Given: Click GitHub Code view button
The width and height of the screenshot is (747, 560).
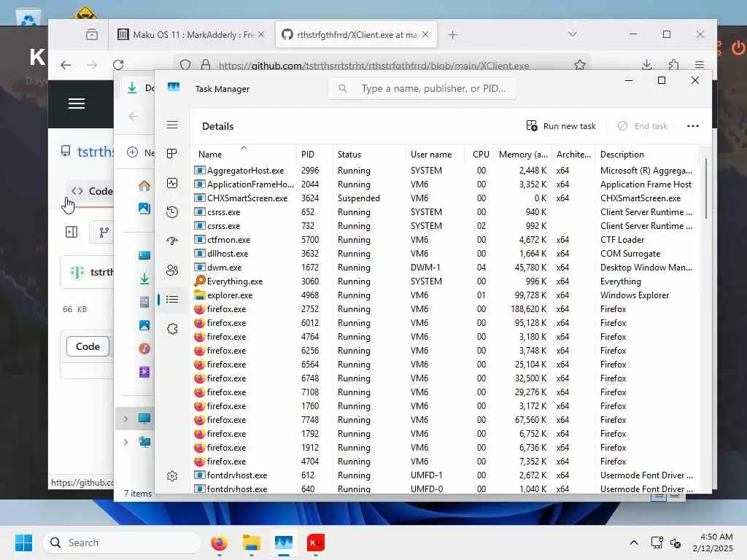Looking at the screenshot, I should click(x=88, y=346).
